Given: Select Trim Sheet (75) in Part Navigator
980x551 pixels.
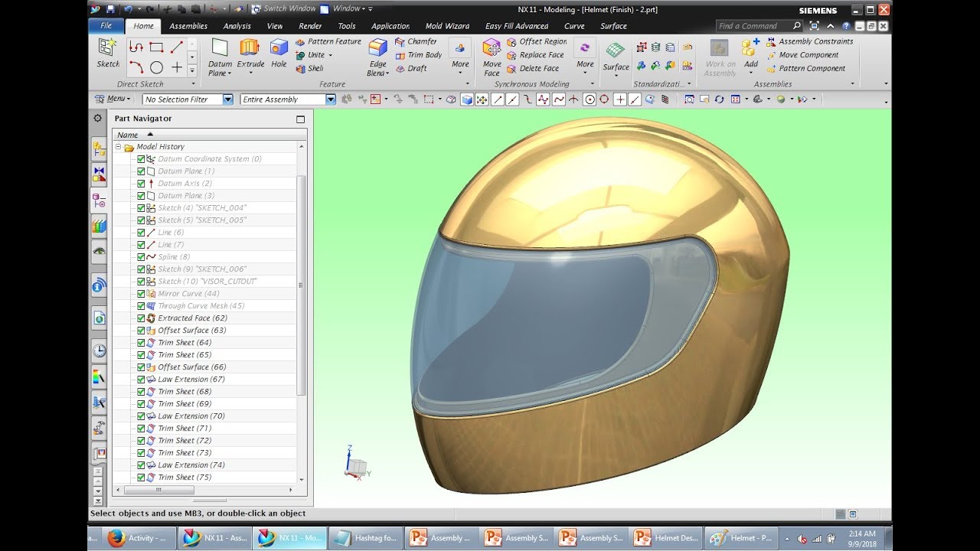Looking at the screenshot, I should [x=185, y=478].
